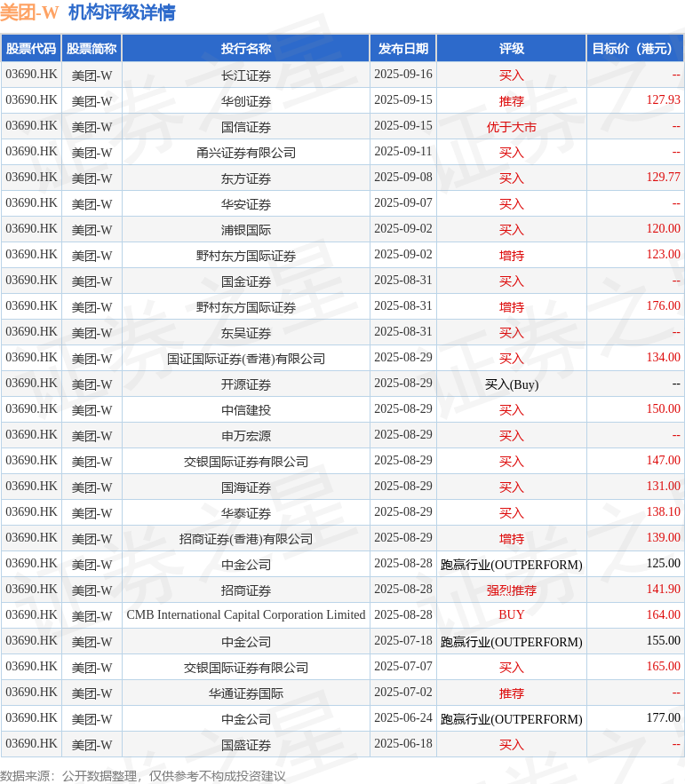The image size is (685, 784).
Task: Click target price 165.00
Action: (663, 666)
